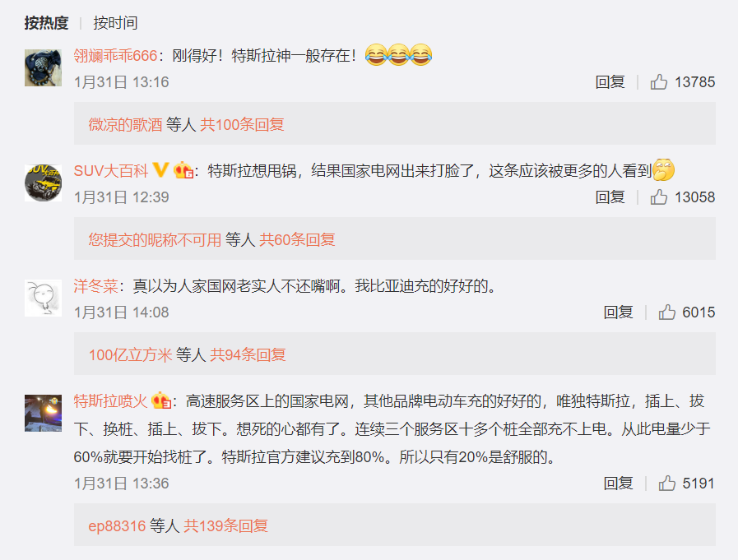Expand 共139条回复 replies list
Screen dimensions: 738x560
(225, 525)
